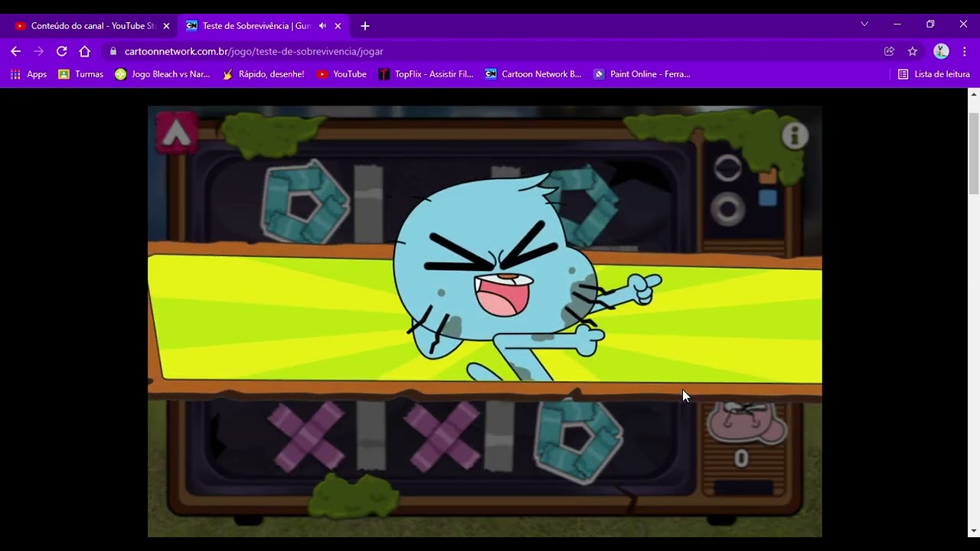Open the Chrome three-dot menu
The height and width of the screenshot is (551, 980).
(964, 51)
